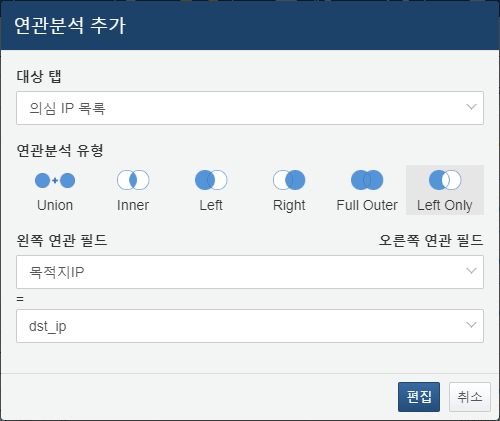Click the Union label text
This screenshot has height=421, width=500.
[55, 205]
